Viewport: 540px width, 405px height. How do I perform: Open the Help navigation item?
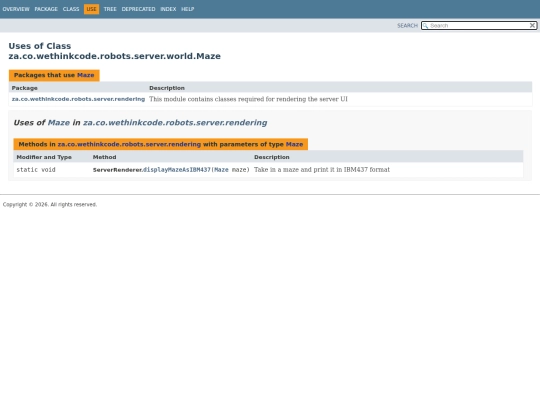188,9
